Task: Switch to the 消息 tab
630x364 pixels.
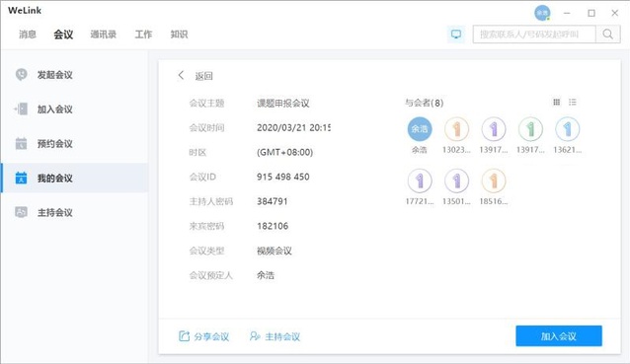Action: coord(28,35)
